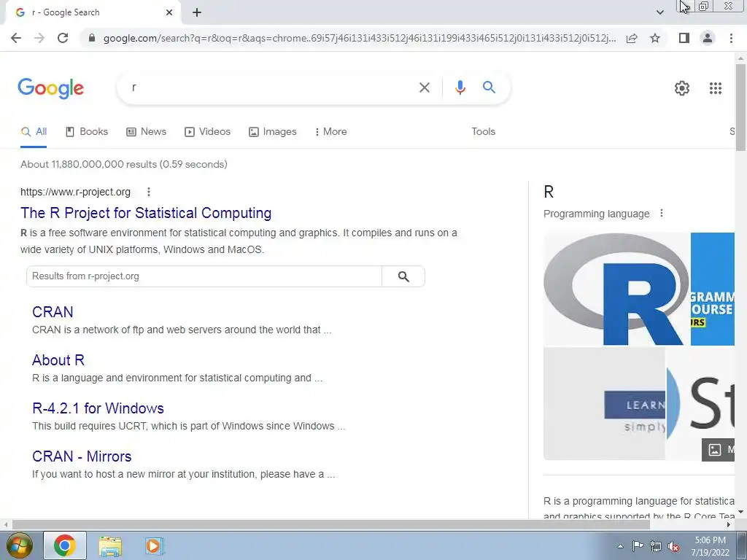Expand the More search filters menu
This screenshot has width=747, height=560.
pos(330,132)
